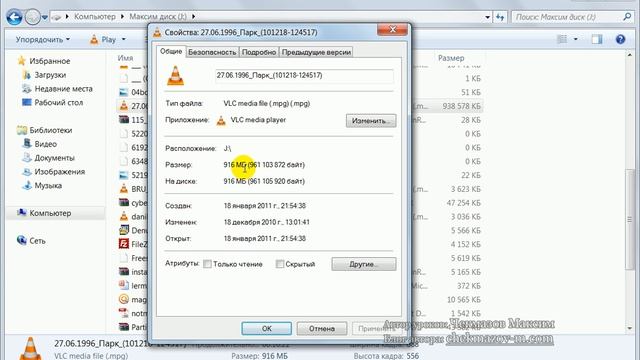Click the Play button with VLC cone
Image resolution: width=640 pixels, height=360 pixels.
tap(103, 40)
